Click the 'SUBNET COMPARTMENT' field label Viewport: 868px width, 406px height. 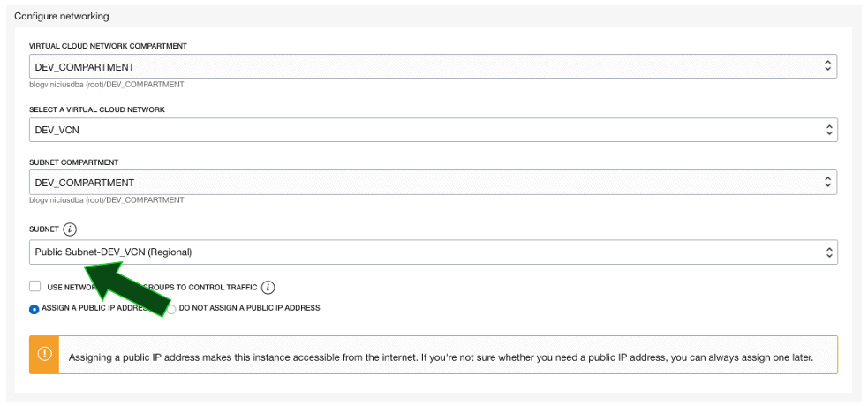point(74,162)
